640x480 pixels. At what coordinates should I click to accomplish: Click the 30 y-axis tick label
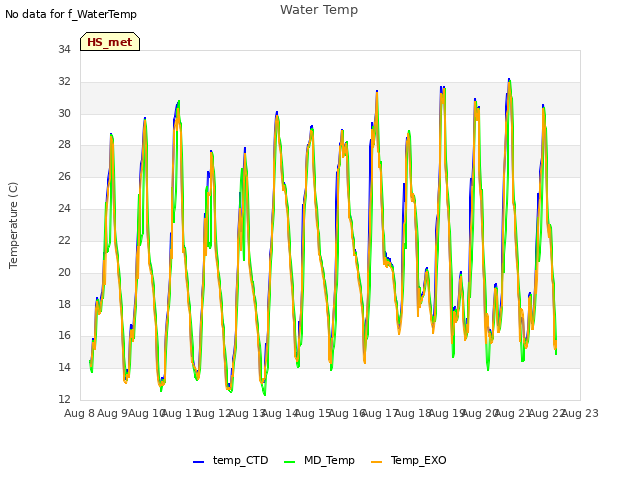tap(64, 113)
